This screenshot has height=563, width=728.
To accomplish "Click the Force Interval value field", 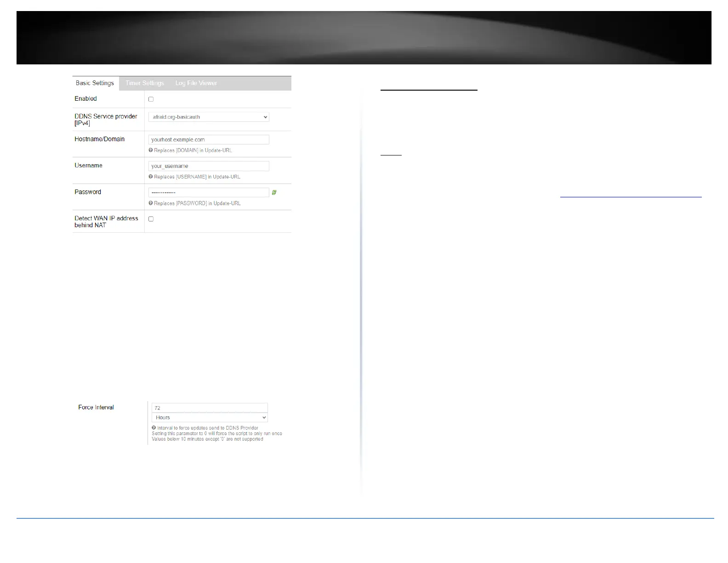I will (x=210, y=408).
